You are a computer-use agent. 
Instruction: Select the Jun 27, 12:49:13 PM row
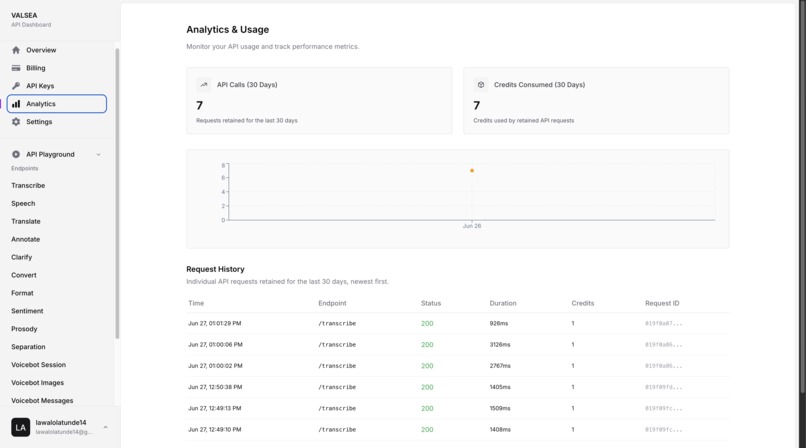[457, 408]
